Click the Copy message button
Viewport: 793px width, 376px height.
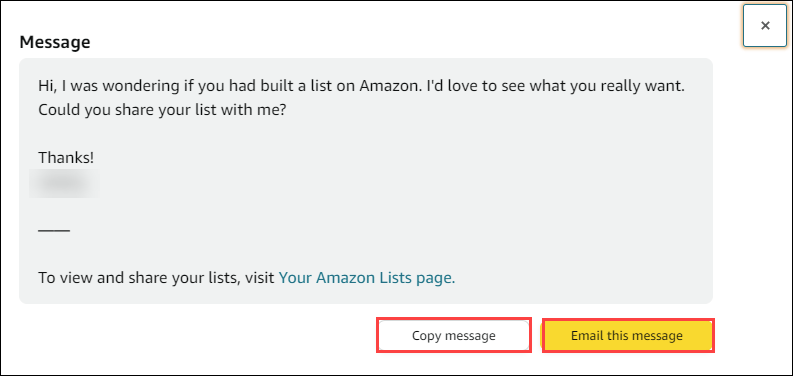[454, 336]
